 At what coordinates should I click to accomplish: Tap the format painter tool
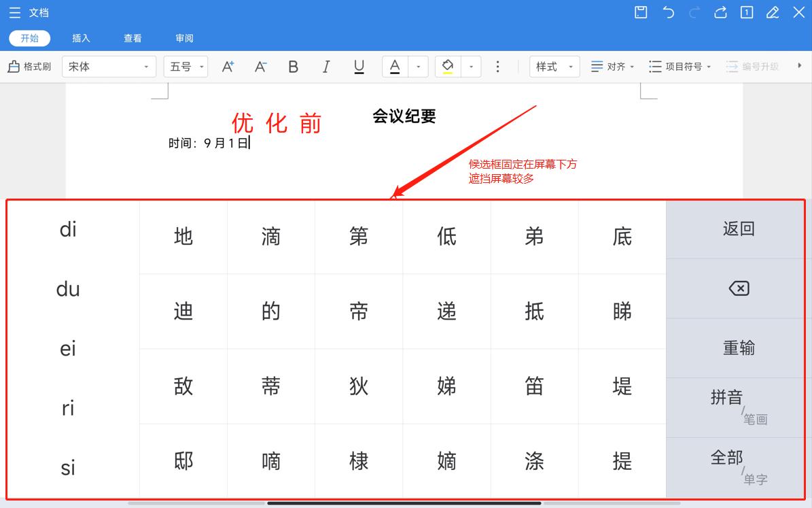tap(29, 66)
